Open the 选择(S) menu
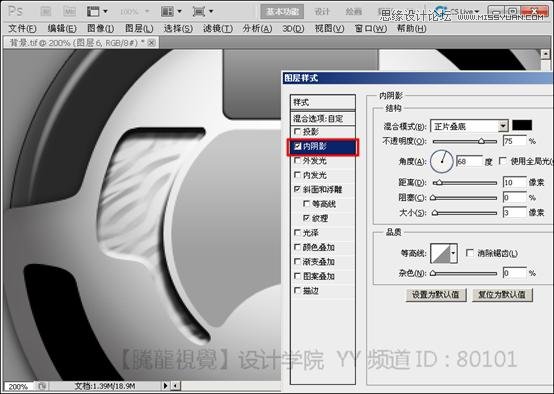Image resolution: width=554 pixels, height=394 pixels. click(x=178, y=28)
